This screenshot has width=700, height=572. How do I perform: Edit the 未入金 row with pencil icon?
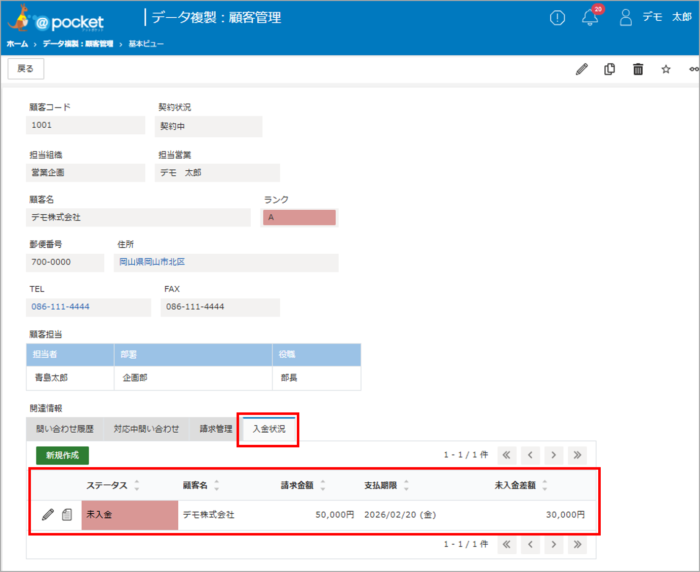pyautogui.click(x=48, y=514)
